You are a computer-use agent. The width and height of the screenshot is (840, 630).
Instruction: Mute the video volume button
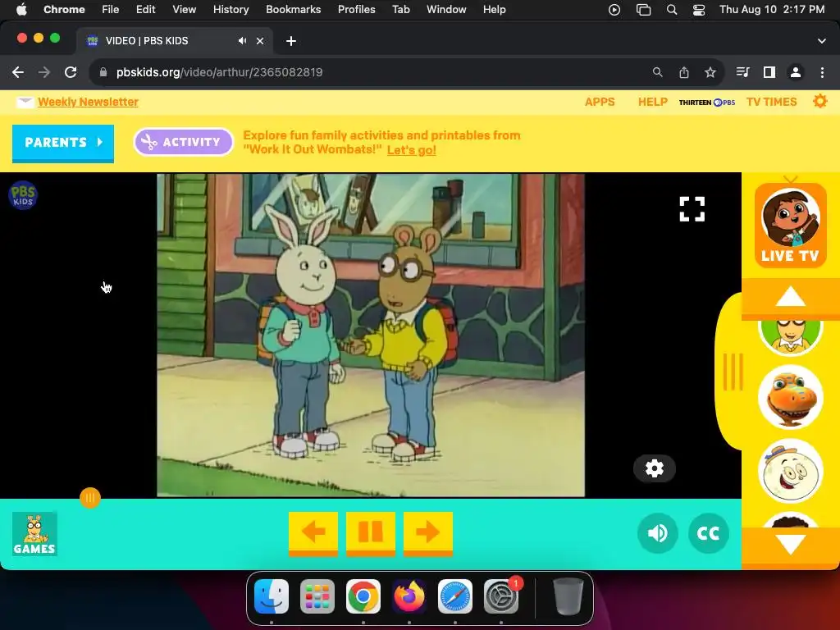pos(657,533)
